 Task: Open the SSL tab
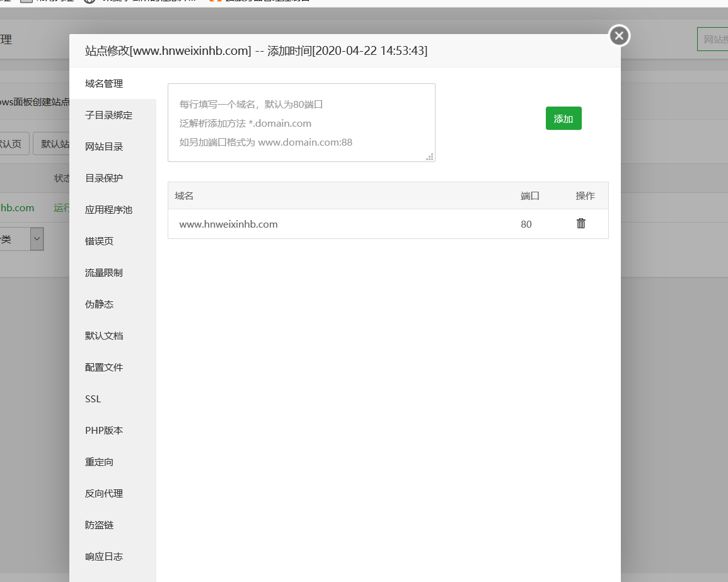tap(113, 399)
